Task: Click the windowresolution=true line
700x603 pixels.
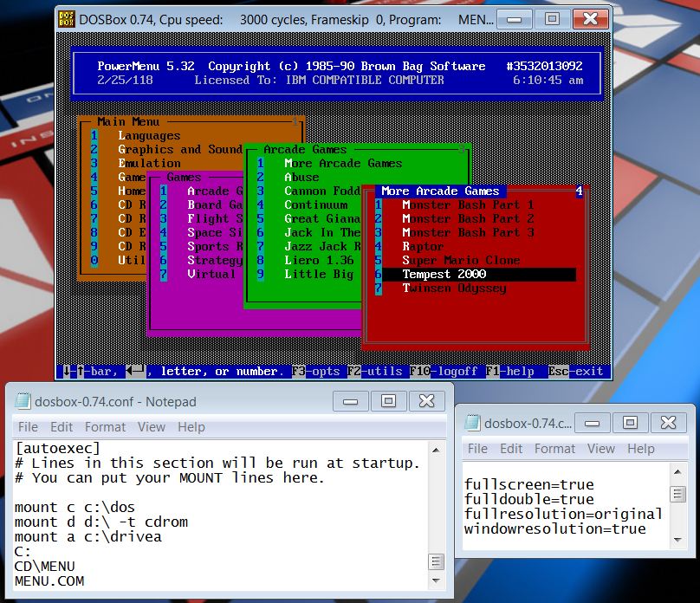Action: pos(555,528)
